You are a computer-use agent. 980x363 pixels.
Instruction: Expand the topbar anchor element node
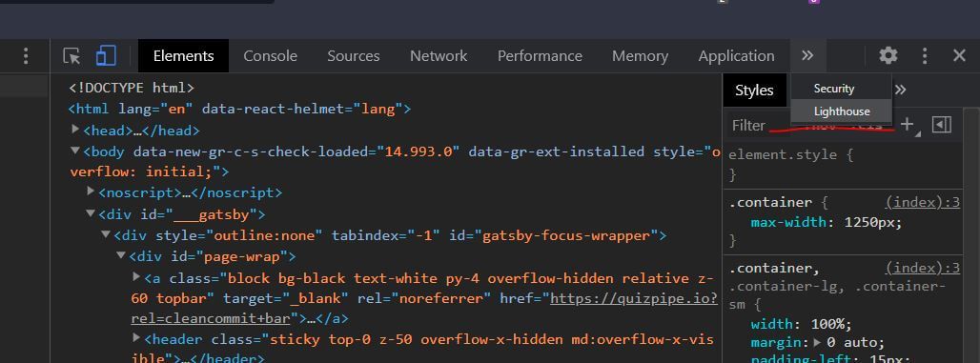137,277
